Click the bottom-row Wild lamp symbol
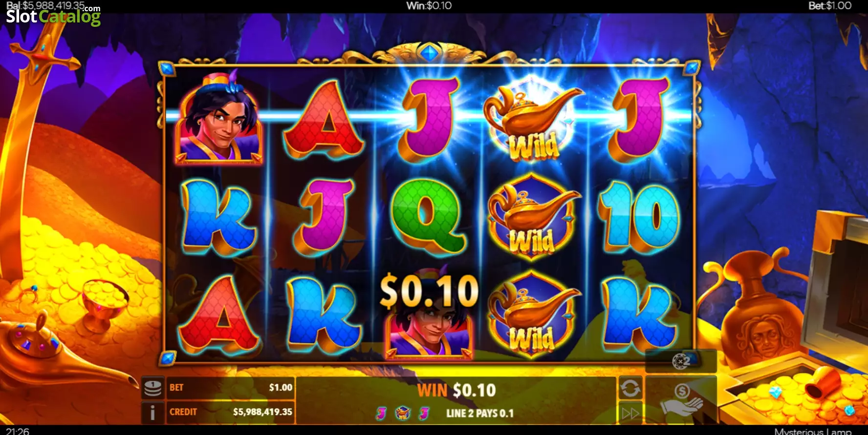This screenshot has height=435, width=868. (533, 315)
